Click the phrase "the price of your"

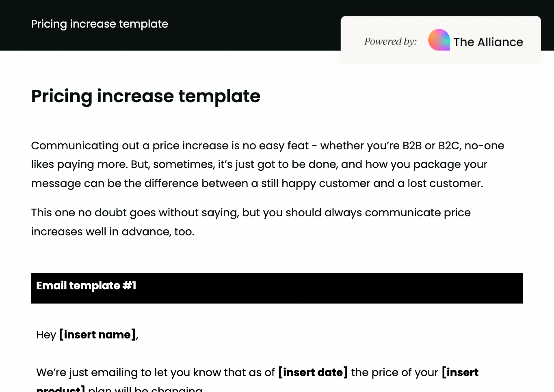point(394,373)
